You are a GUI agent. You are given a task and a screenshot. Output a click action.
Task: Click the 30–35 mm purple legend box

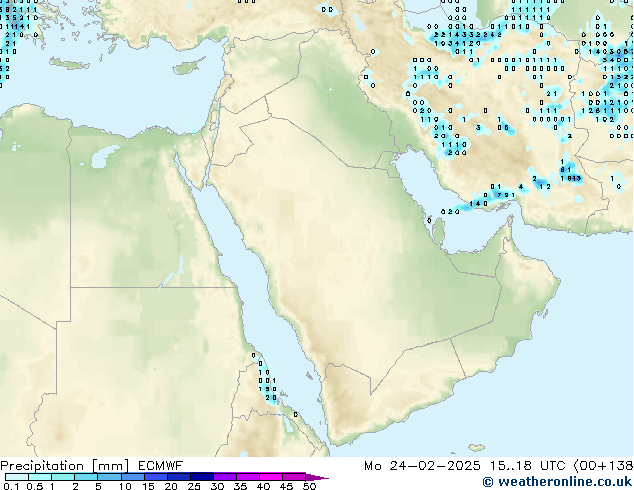(x=225, y=477)
